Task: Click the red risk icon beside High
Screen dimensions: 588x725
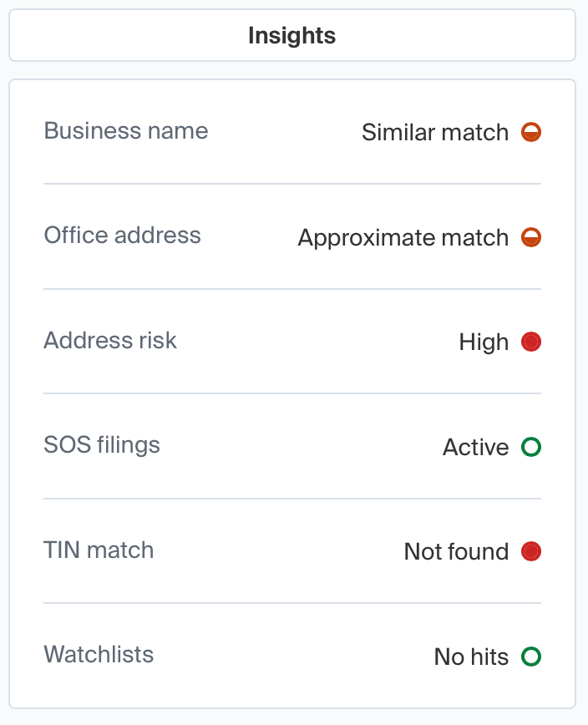Action: point(531,342)
